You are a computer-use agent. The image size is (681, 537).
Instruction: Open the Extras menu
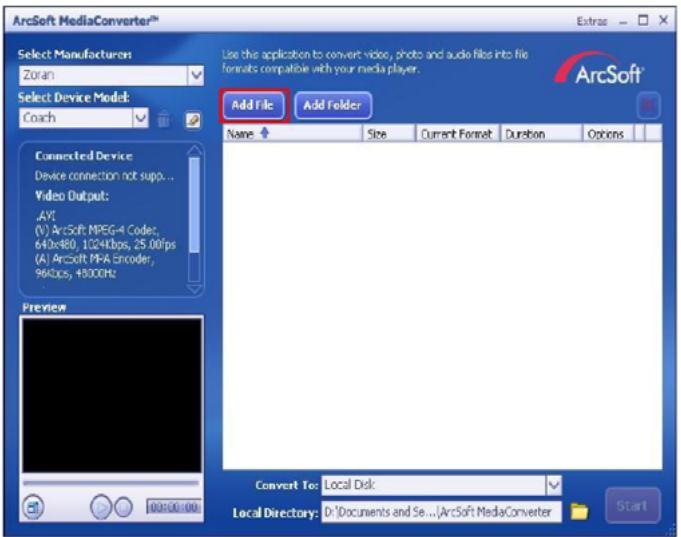[x=592, y=21]
